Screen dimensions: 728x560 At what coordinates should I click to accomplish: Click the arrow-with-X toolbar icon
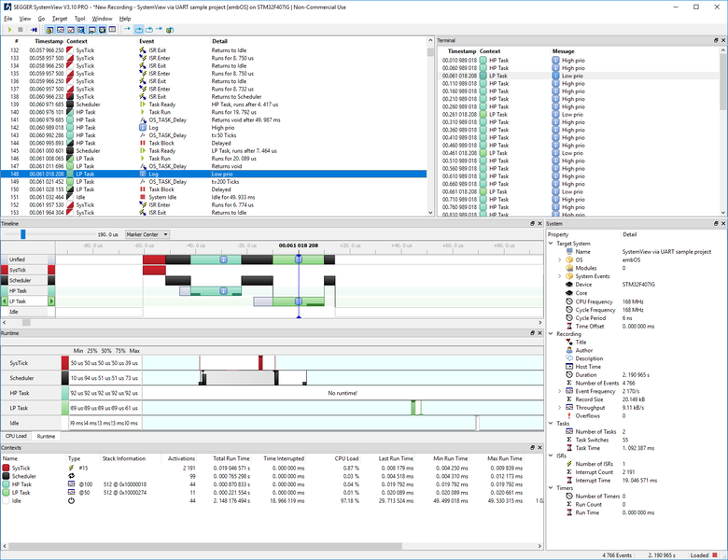[x=159, y=29]
